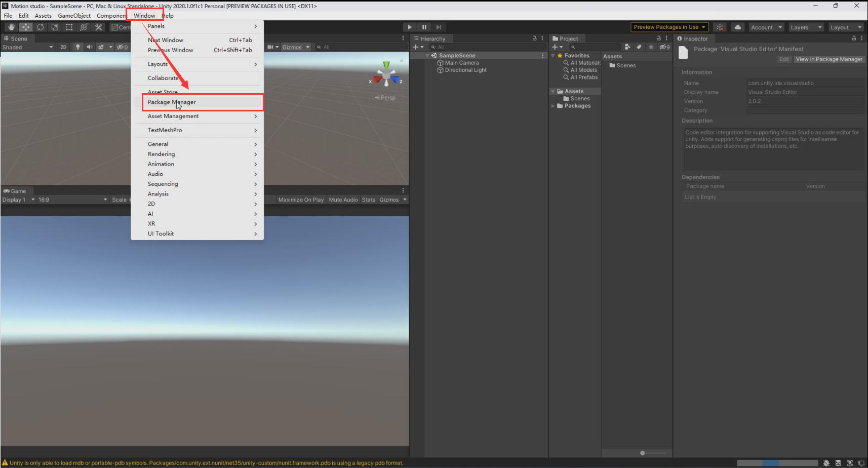Search assets by label tag icon
Viewport: 868px width, 468px height.
click(639, 47)
